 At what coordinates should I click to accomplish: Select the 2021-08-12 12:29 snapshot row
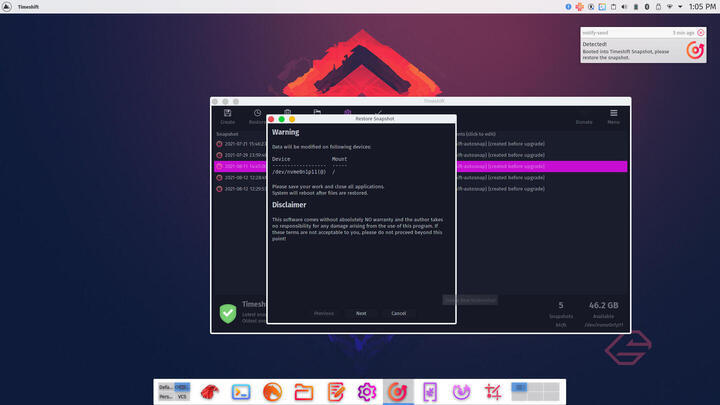420,189
